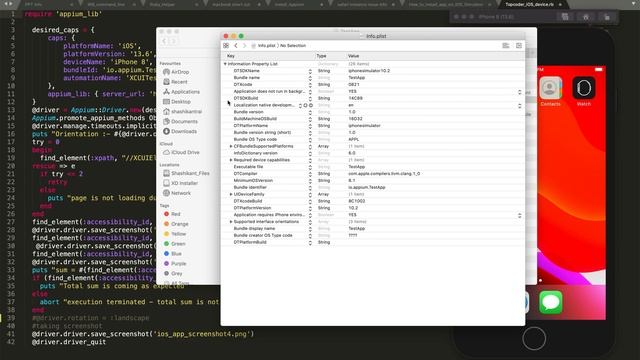Image resolution: width=640 pixels, height=360 pixels.
Task: Add a row after Localization native development
Action: [305, 105]
